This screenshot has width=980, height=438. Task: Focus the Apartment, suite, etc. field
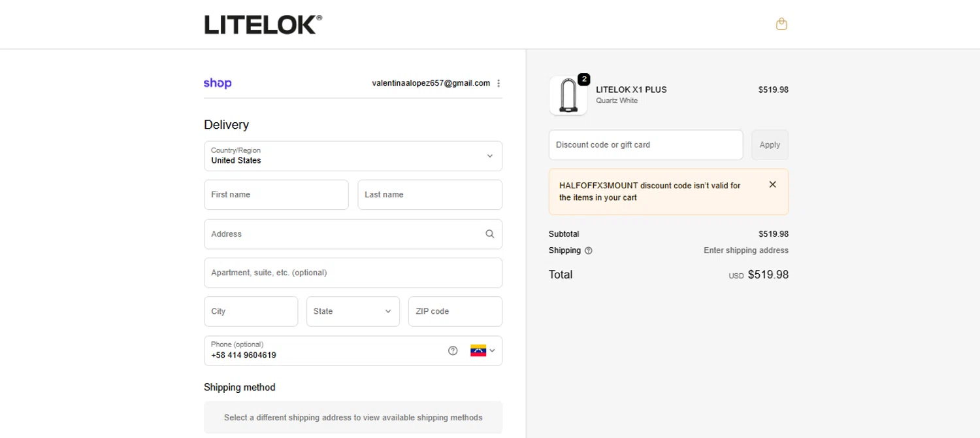353,273
